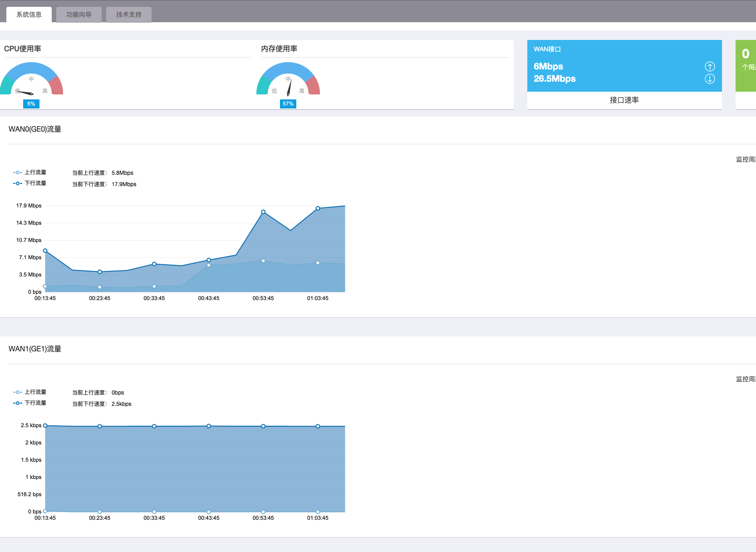
Task: Click WAN0 uplink point at 00:43:45
Action: pos(209,265)
